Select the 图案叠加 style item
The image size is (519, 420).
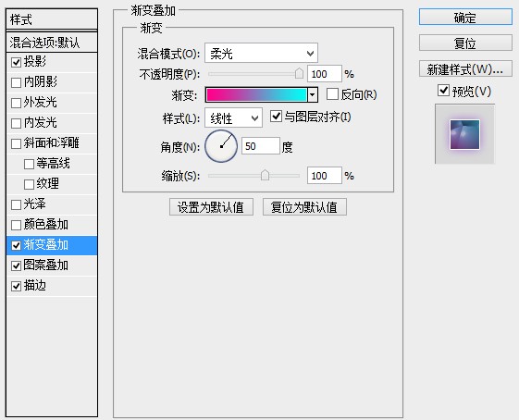(52, 266)
